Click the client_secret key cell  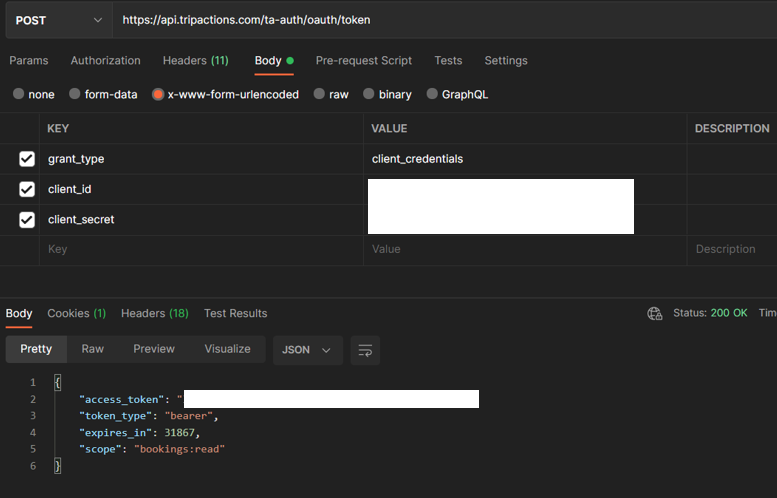point(201,220)
